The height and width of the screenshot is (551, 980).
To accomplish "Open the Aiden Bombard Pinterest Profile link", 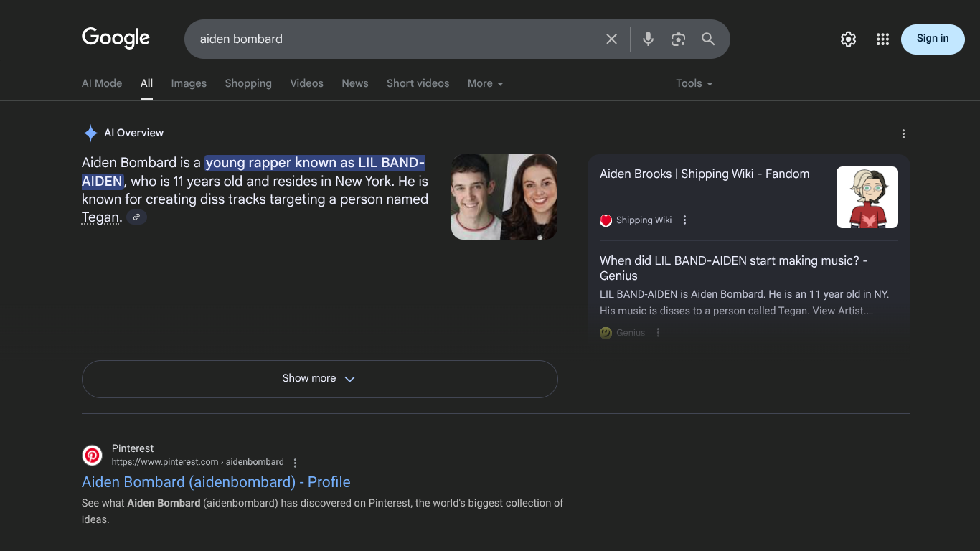I will pos(216,482).
